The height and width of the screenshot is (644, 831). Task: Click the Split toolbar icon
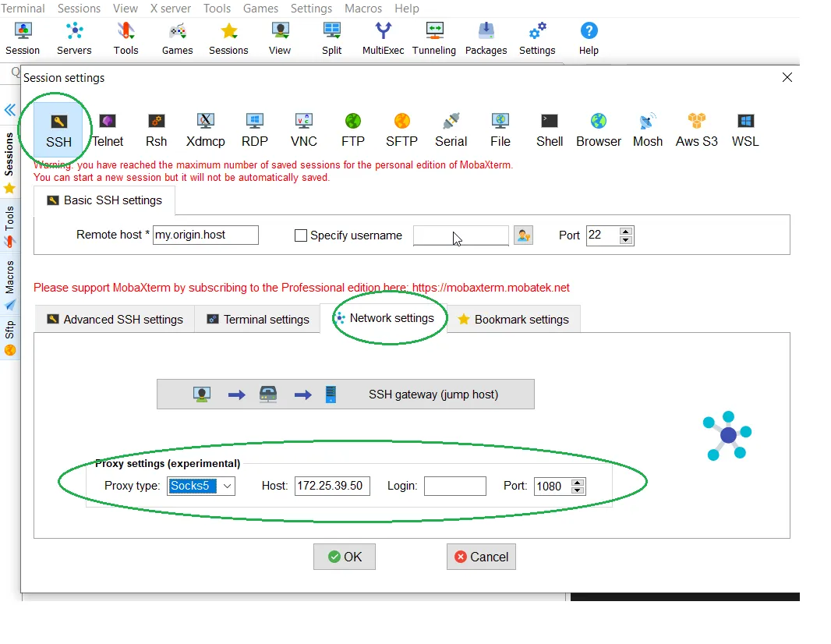[332, 39]
